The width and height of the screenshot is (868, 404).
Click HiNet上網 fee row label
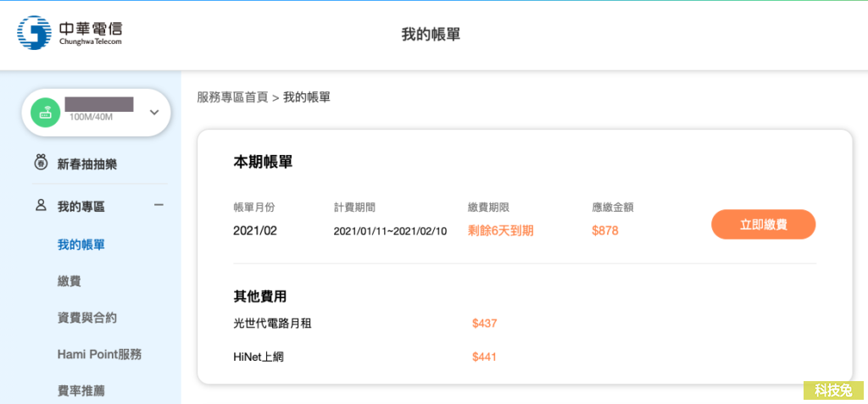[x=259, y=357]
